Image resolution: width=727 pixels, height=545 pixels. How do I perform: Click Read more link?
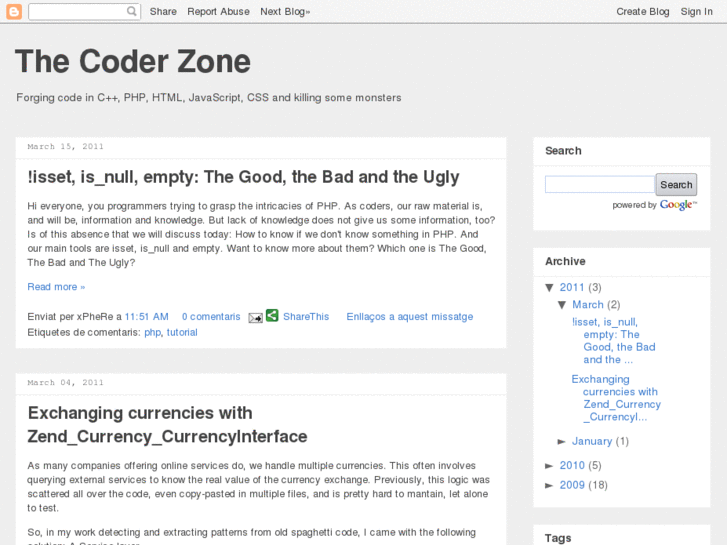pos(56,287)
